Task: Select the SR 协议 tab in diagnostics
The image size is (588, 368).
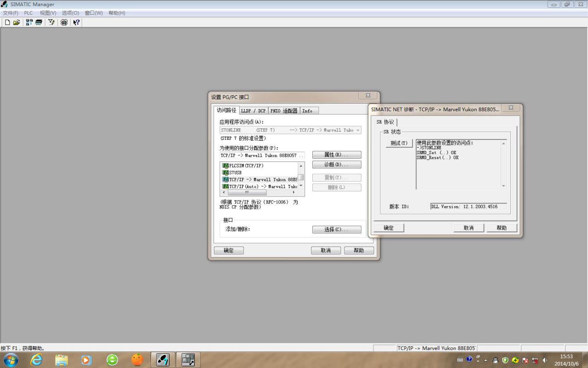Action: coord(385,122)
